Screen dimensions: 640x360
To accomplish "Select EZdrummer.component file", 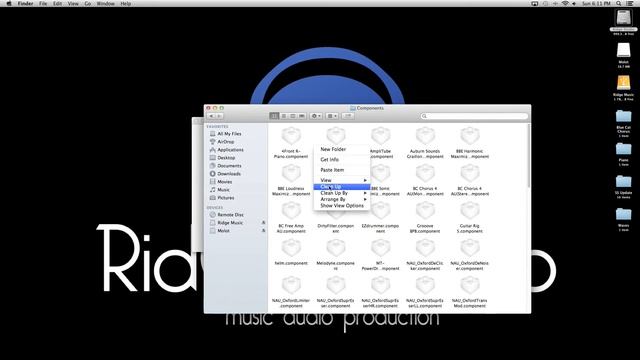I will (380, 218).
